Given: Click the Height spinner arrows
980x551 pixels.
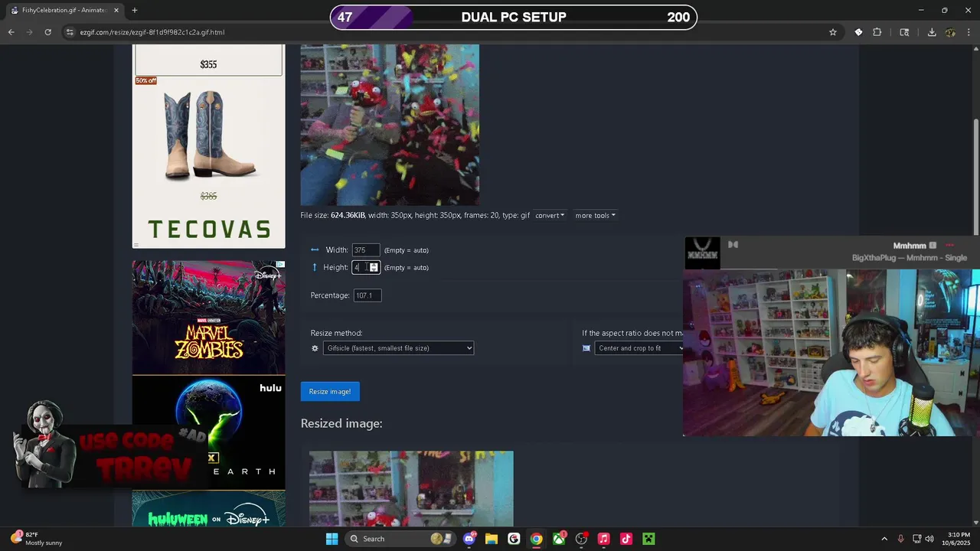Looking at the screenshot, I should (x=374, y=267).
